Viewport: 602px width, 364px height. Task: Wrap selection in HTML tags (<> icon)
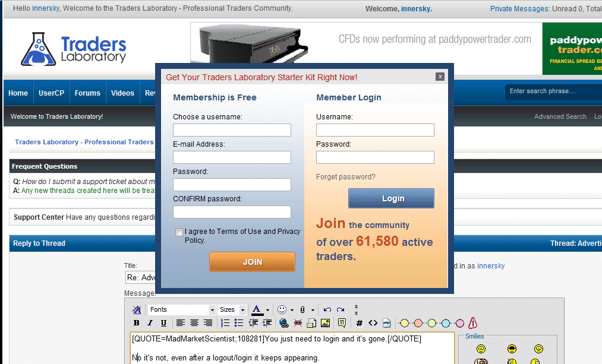click(373, 323)
